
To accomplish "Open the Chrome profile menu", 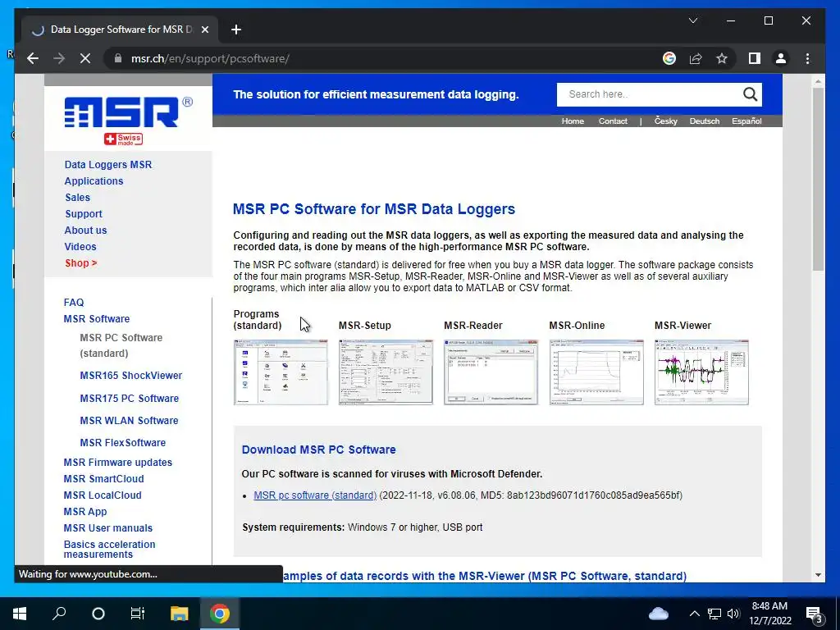I will click(781, 58).
